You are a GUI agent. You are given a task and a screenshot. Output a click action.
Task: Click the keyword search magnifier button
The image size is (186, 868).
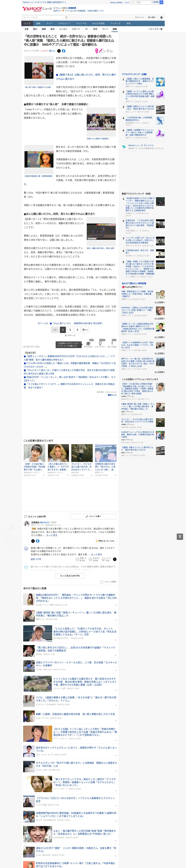click(x=66, y=17)
